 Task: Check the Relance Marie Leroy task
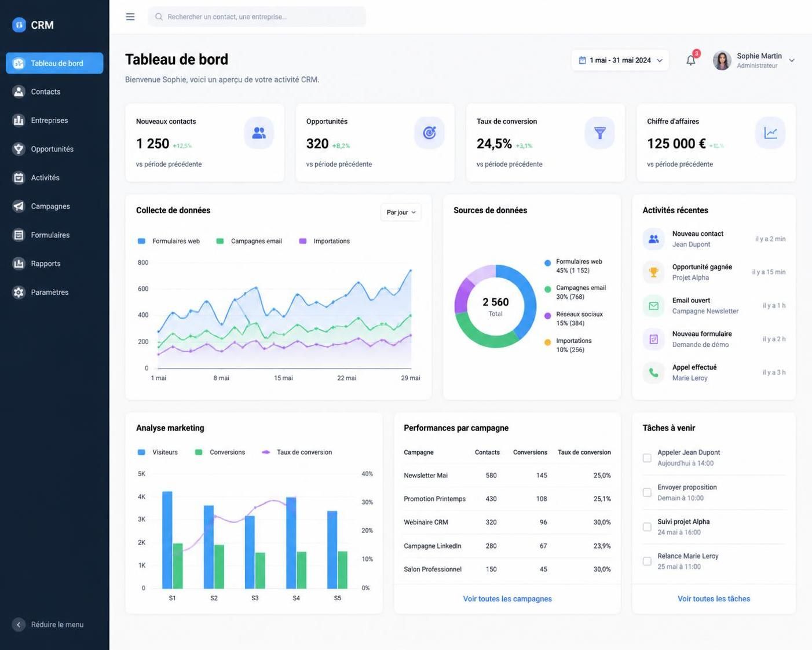pos(647,561)
